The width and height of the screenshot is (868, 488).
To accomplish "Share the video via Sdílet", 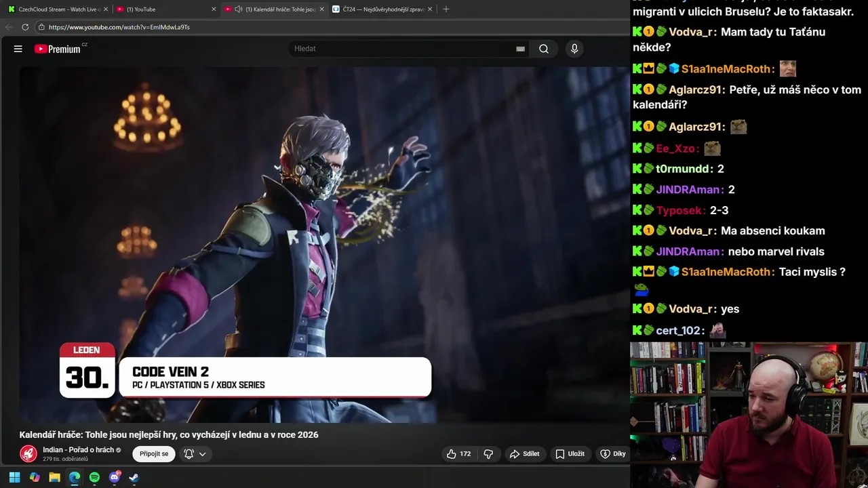I will click(x=525, y=454).
